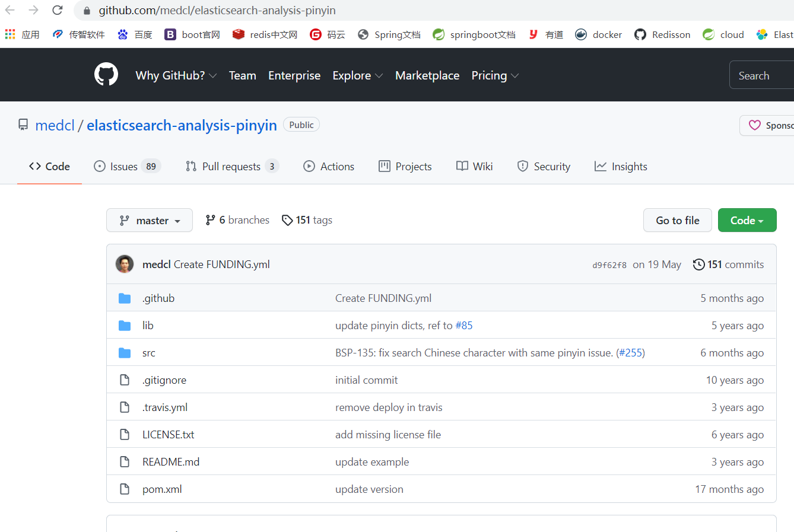
Task: Expand the Explore menu
Action: [x=358, y=75]
